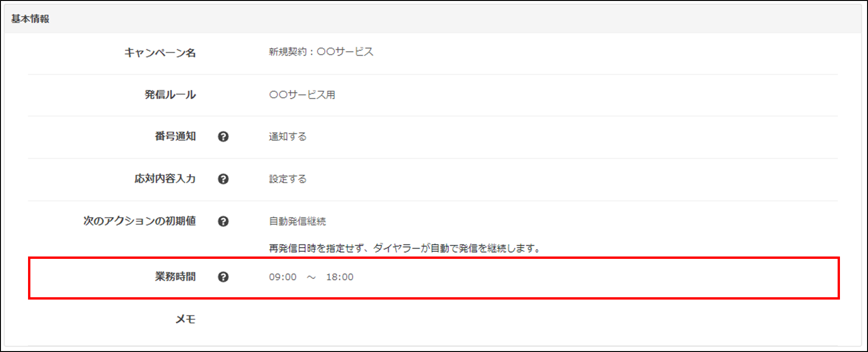Image resolution: width=868 pixels, height=352 pixels.
Task: Select the ○○サービス用 rule value
Action: 302,95
